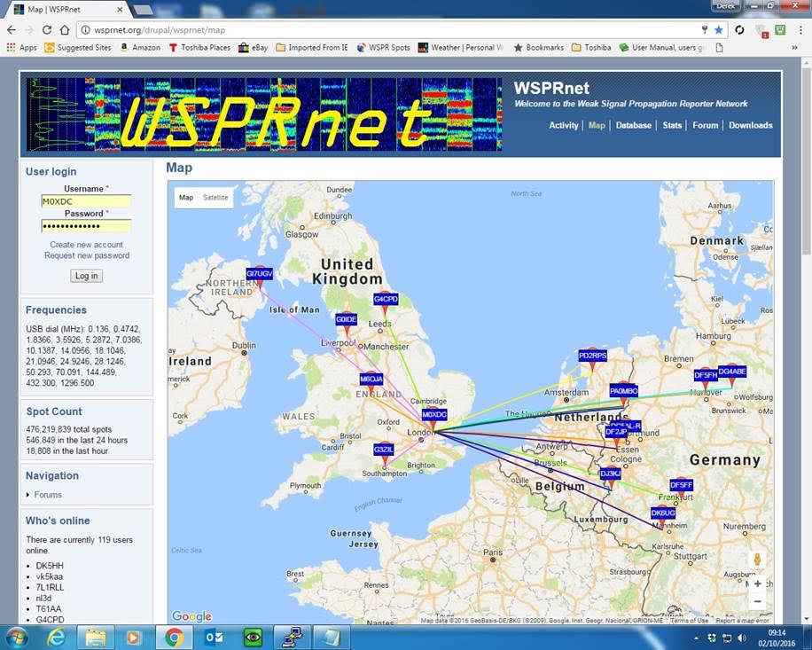Click the Password input field
Screen dimensions: 812x650
86,226
